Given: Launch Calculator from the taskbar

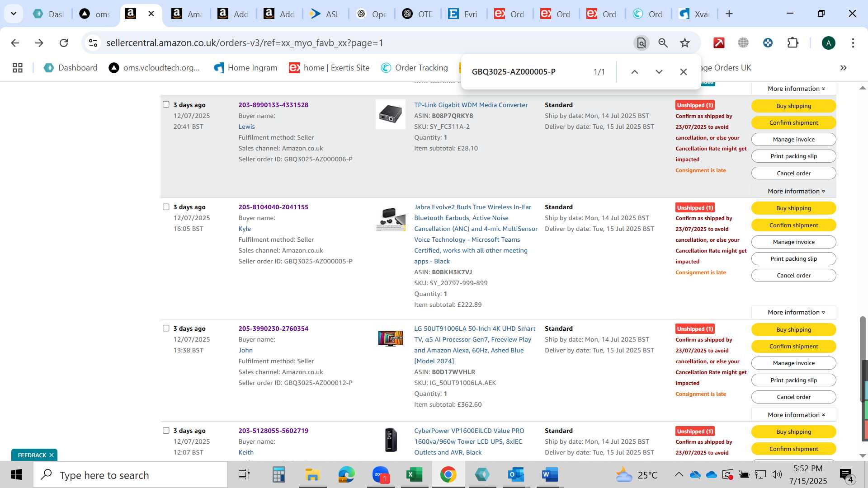Looking at the screenshot, I should point(278,475).
